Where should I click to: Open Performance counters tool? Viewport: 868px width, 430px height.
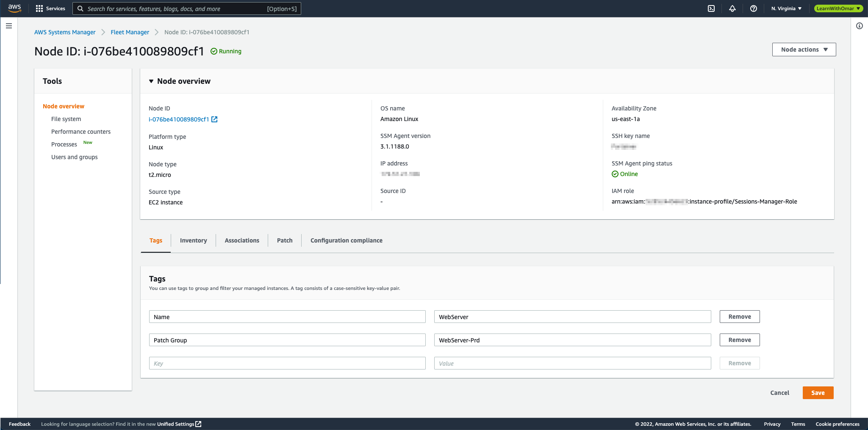point(81,132)
